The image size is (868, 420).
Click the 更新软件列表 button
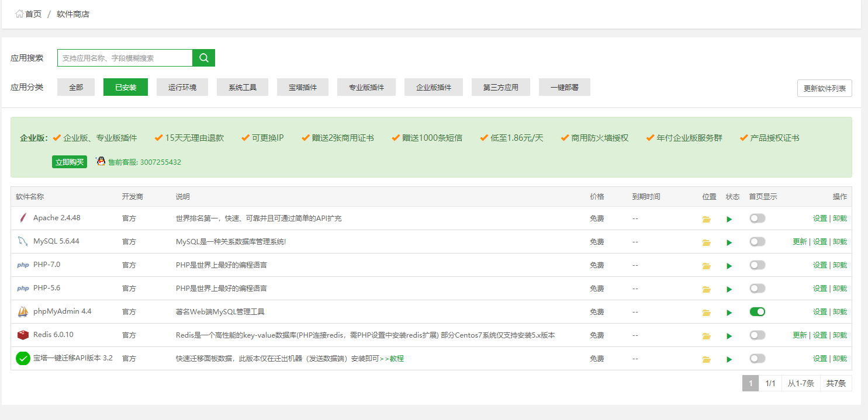(825, 88)
